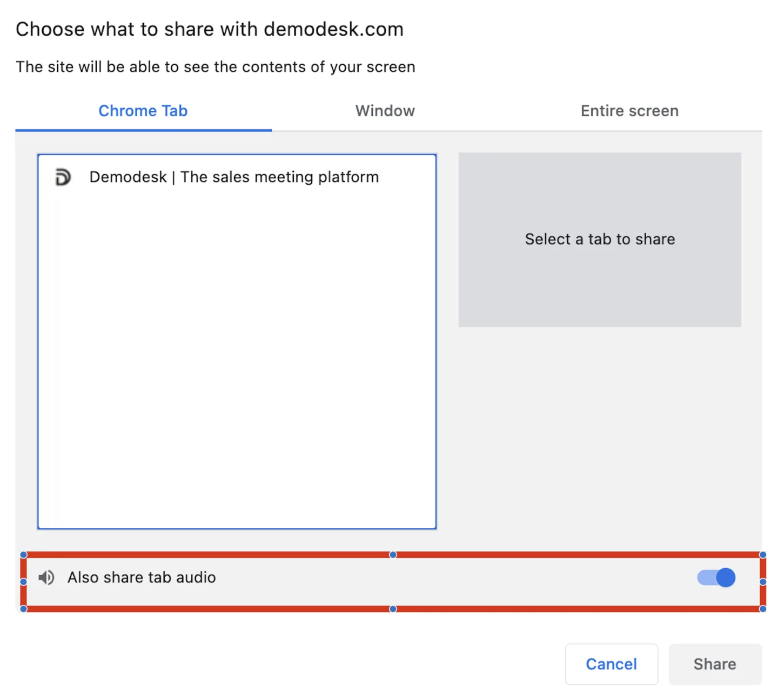The width and height of the screenshot is (778, 700).
Task: Click the 'Choose what to share with demodesk.com' heading
Action: click(x=210, y=29)
